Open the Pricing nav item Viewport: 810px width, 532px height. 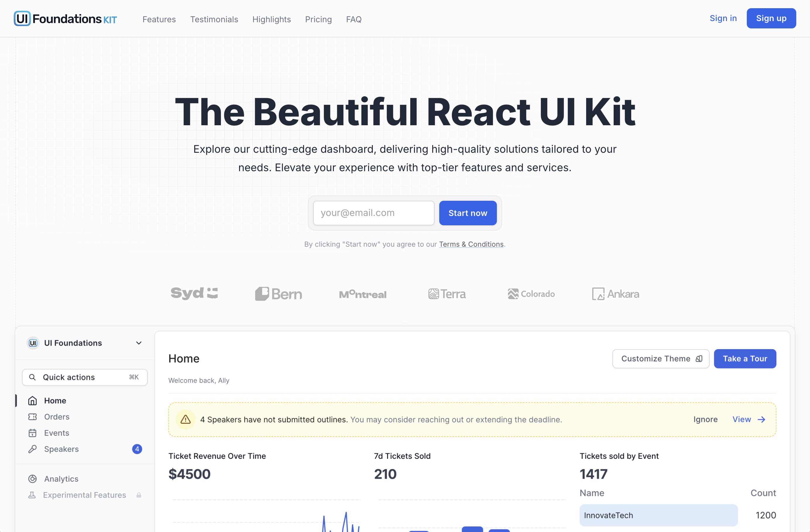pos(318,19)
